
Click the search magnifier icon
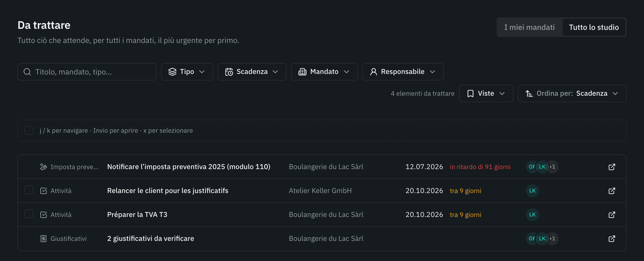[27, 72]
